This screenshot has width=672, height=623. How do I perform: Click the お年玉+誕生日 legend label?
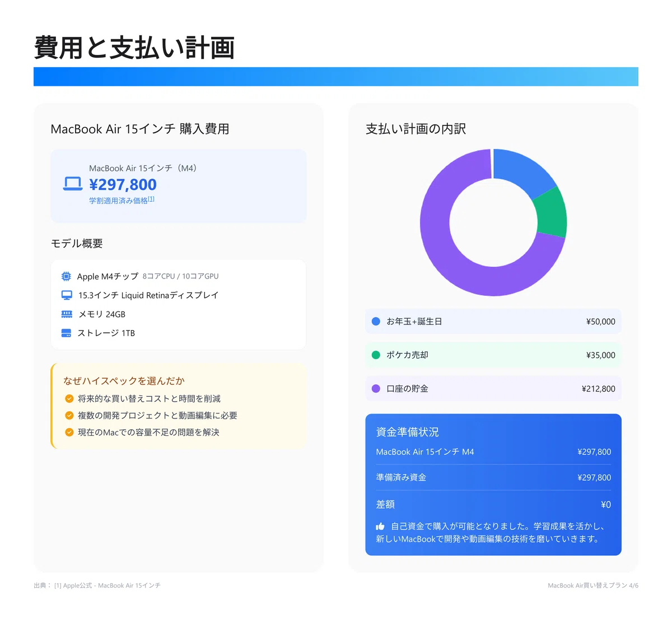click(414, 322)
